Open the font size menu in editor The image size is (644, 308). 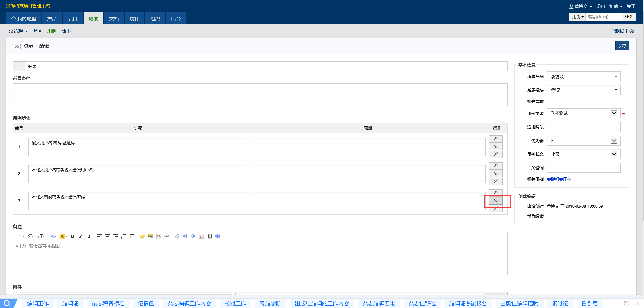point(41,236)
